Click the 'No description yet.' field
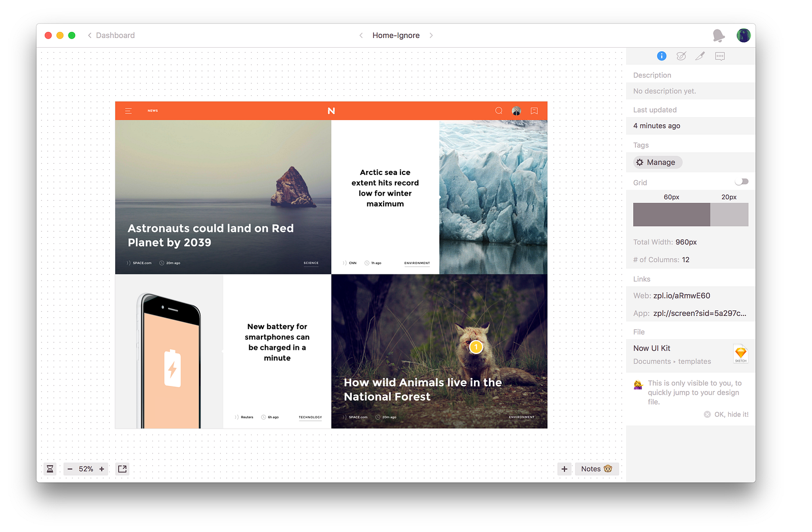The height and width of the screenshot is (532, 812). point(690,91)
